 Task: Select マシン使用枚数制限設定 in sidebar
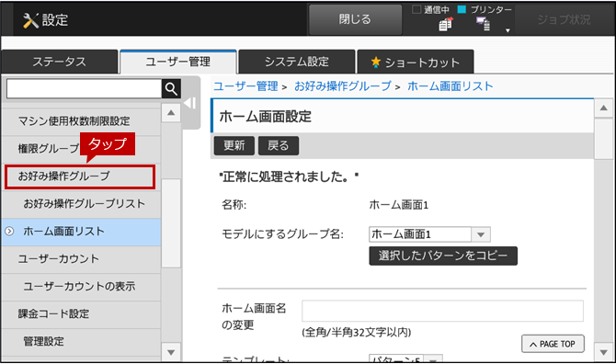pyautogui.click(x=81, y=121)
